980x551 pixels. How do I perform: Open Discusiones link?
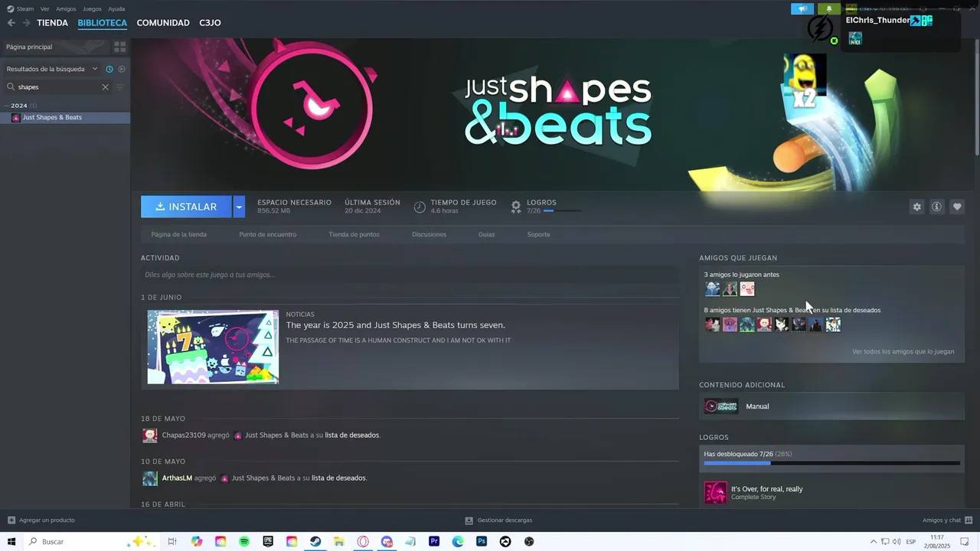pyautogui.click(x=429, y=234)
